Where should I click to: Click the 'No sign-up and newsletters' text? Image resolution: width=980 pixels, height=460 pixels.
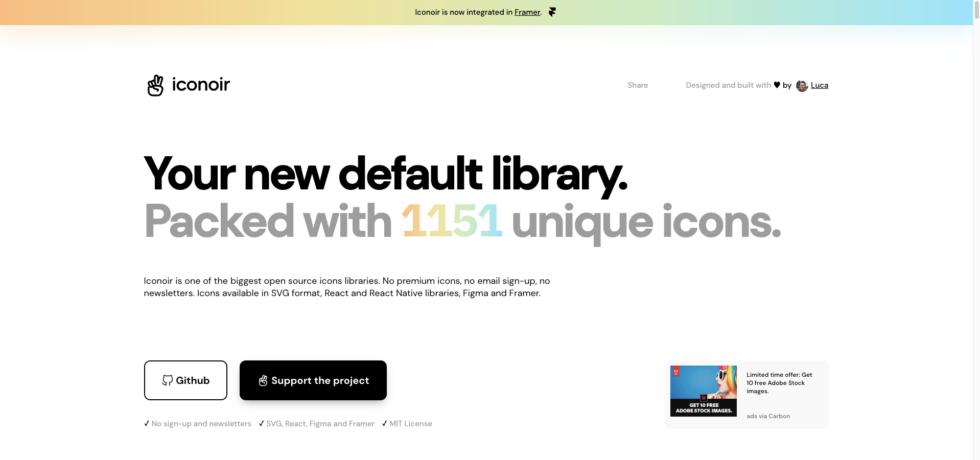click(x=201, y=424)
